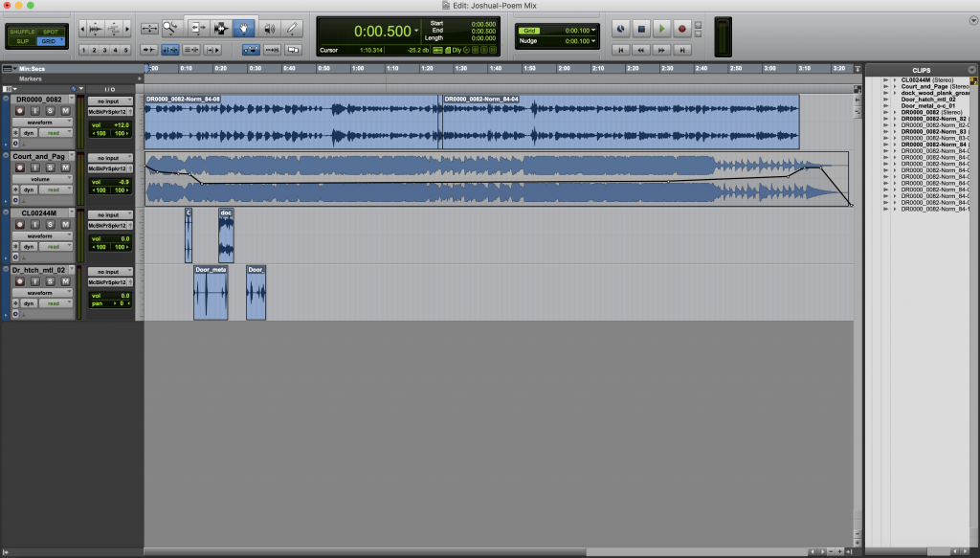
Task: Enable Shuffle edit mode
Action: coord(22,32)
